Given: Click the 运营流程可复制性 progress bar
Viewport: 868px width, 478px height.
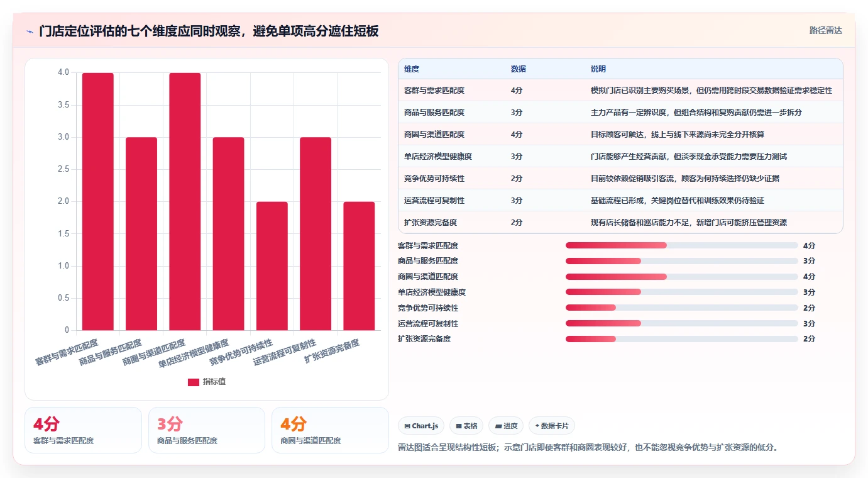Looking at the screenshot, I should pyautogui.click(x=682, y=323).
